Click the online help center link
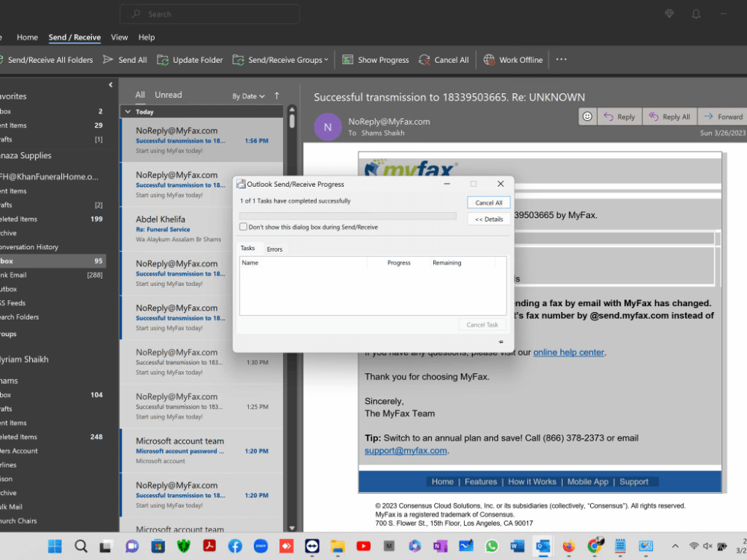 568,352
